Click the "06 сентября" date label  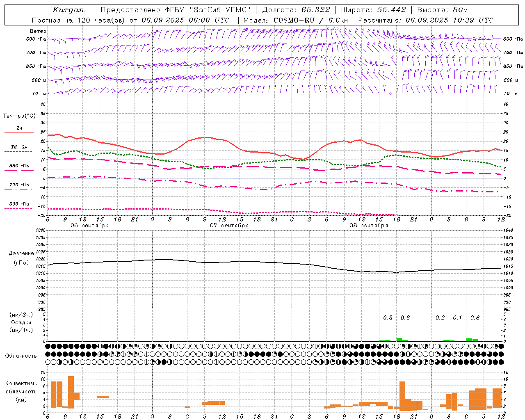89,225
